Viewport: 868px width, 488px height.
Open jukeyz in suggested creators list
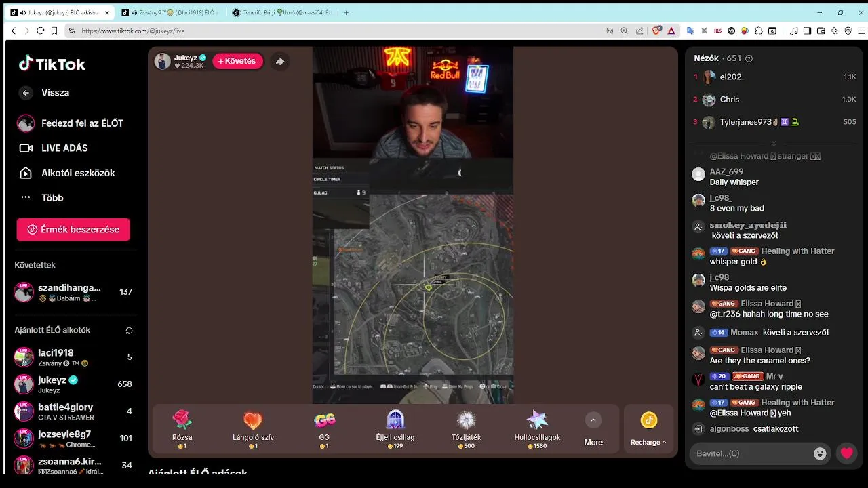(73, 384)
